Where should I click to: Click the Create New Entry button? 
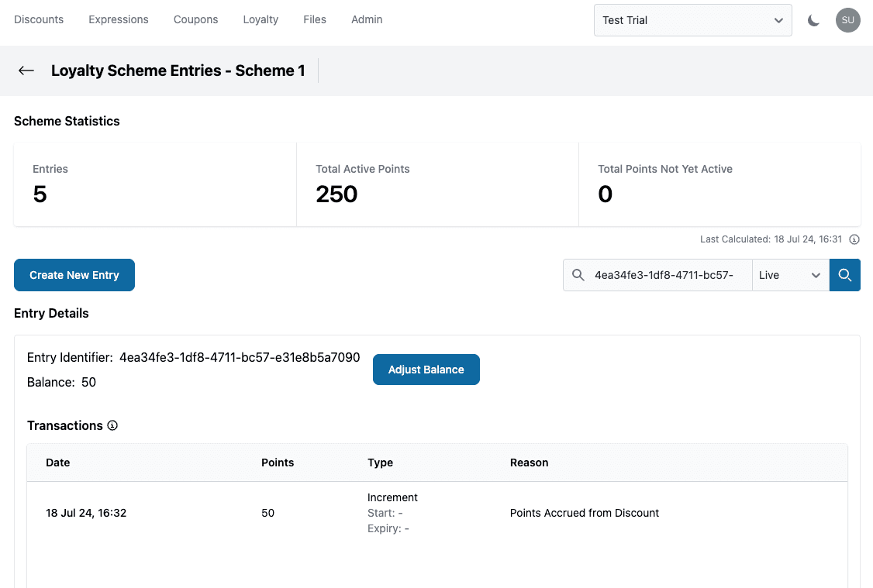(x=74, y=275)
